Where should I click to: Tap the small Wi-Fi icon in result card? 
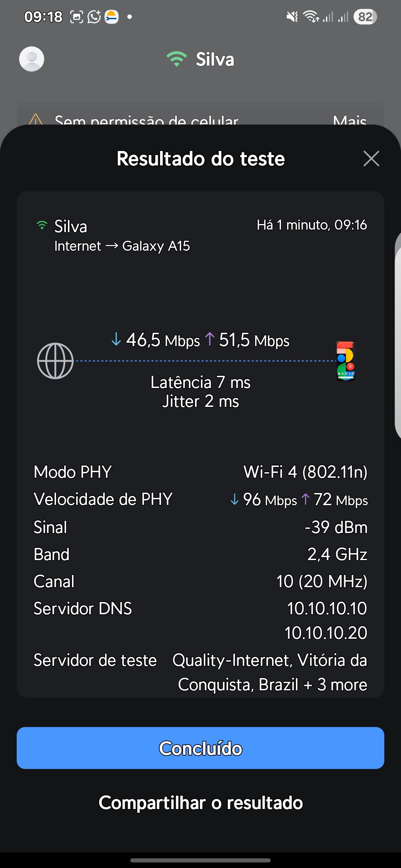(42, 226)
